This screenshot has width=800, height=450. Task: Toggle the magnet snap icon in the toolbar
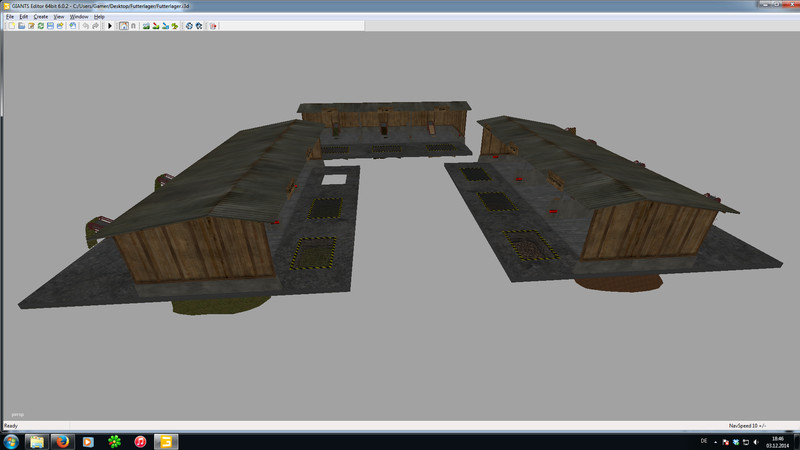(x=133, y=26)
